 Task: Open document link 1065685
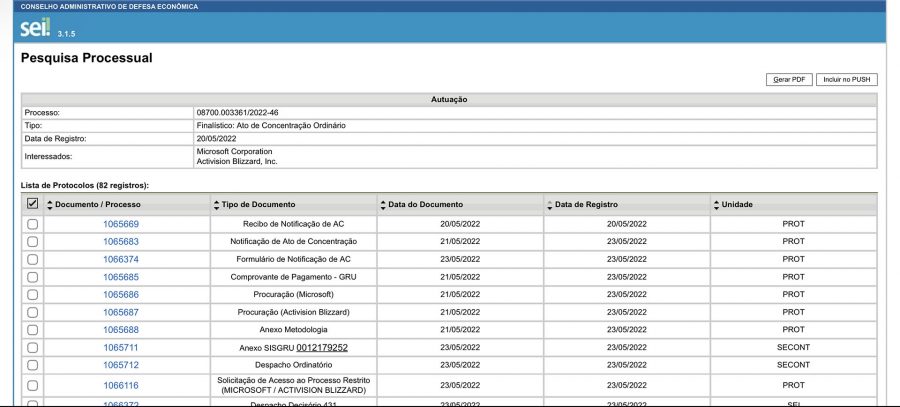click(121, 277)
